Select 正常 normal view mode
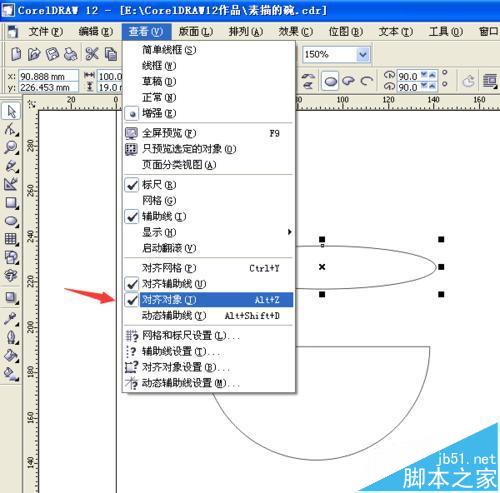The height and width of the screenshot is (493, 500). tap(209, 97)
